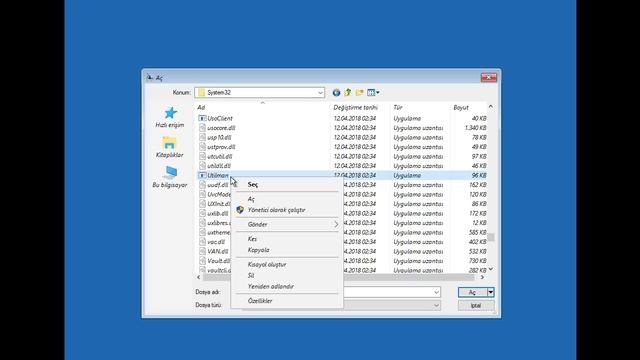Image resolution: width=640 pixels, height=360 pixels.
Task: Click the shield icon beside Yönetici olarak çalıştır
Action: tap(240, 210)
